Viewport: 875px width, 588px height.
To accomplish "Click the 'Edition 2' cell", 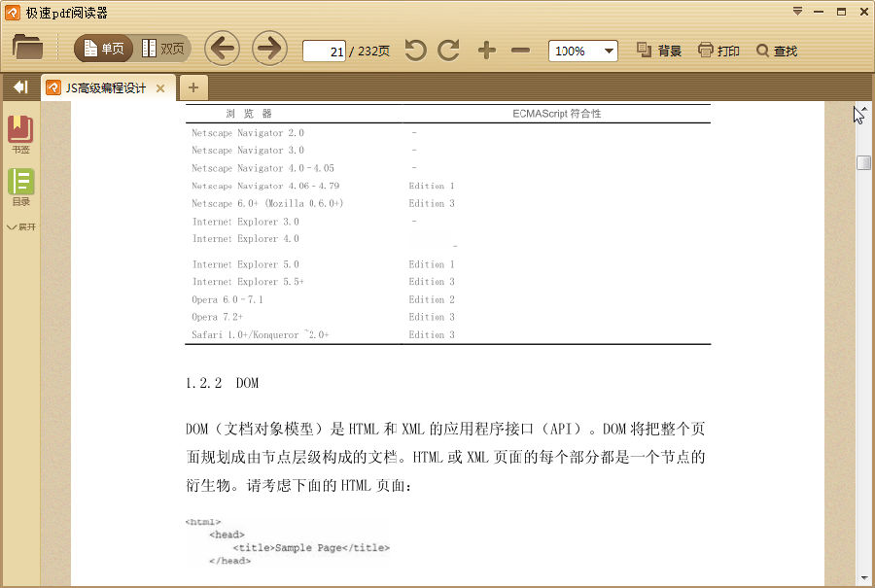I will click(x=432, y=299).
